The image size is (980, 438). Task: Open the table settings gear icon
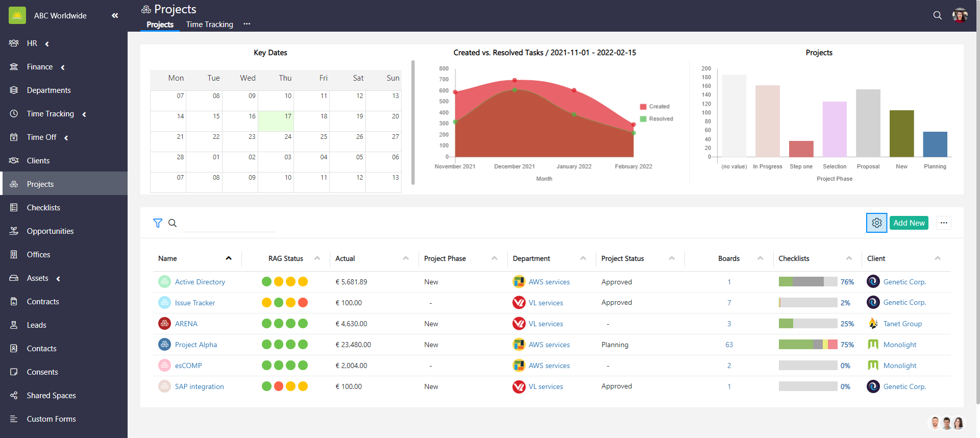point(876,223)
